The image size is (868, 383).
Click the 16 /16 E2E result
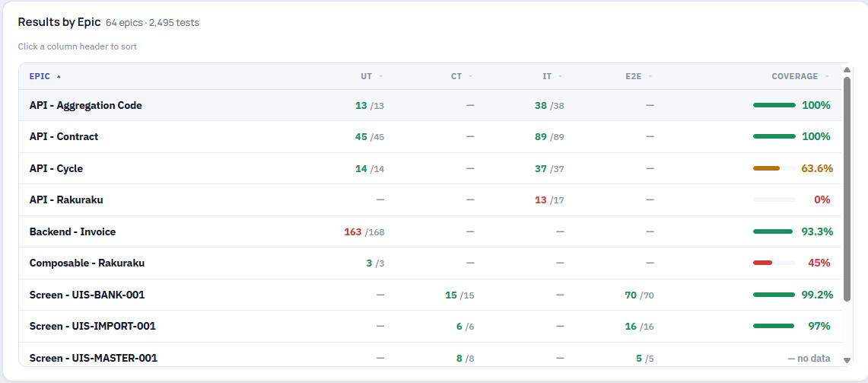(639, 327)
